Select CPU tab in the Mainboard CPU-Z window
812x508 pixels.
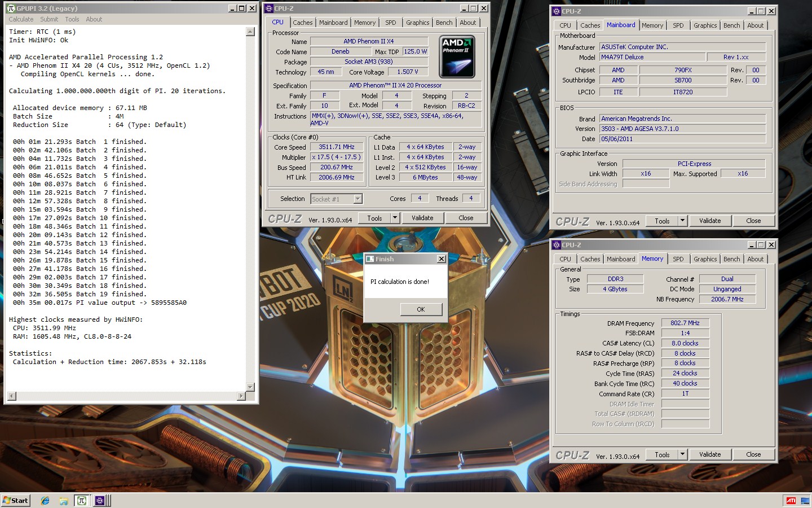click(x=565, y=25)
